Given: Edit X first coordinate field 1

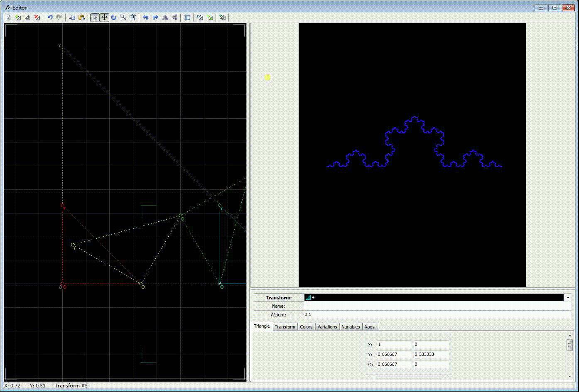Looking at the screenshot, I should coord(393,345).
